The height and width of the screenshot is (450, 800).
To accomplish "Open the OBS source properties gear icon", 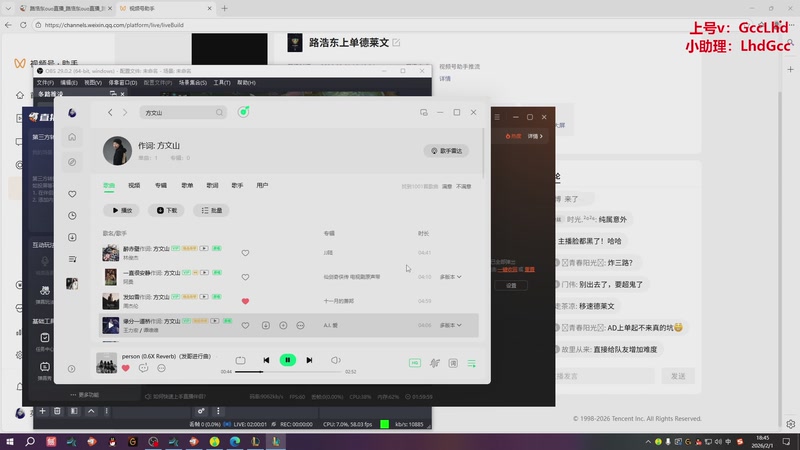I will point(201,411).
